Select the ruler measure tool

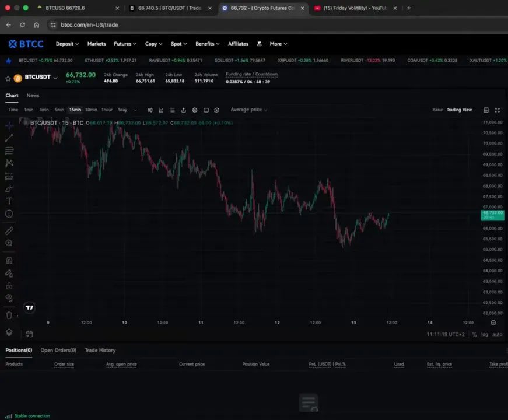pos(9,231)
